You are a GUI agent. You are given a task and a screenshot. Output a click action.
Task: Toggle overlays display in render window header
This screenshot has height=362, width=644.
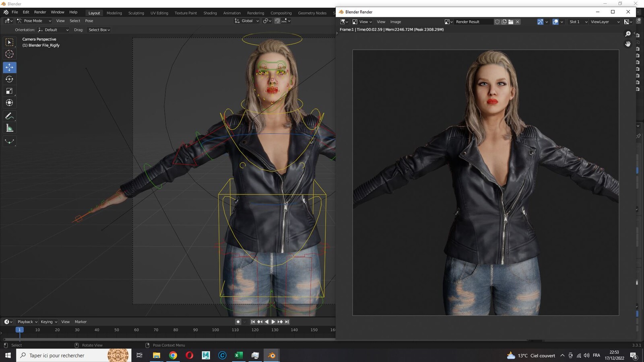555,22
